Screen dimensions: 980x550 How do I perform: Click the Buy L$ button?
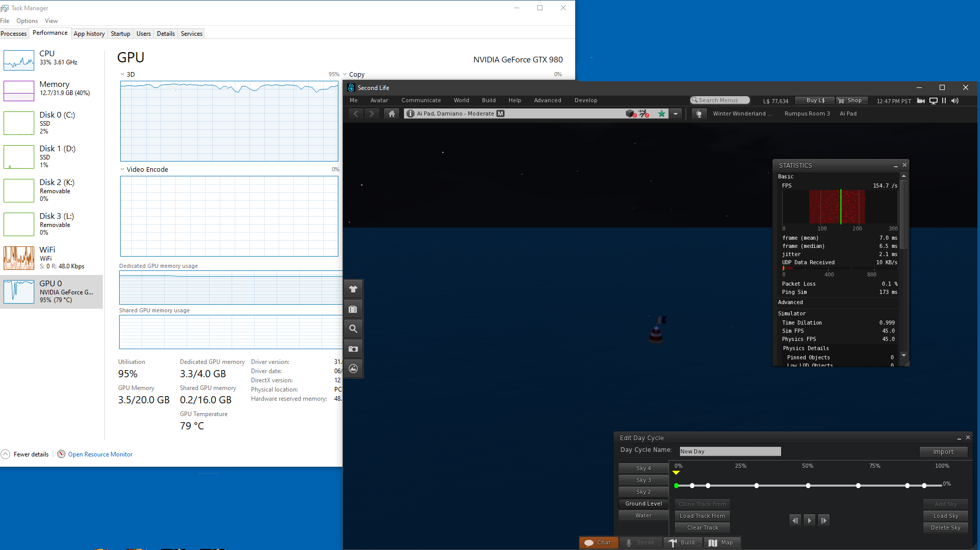click(x=815, y=101)
